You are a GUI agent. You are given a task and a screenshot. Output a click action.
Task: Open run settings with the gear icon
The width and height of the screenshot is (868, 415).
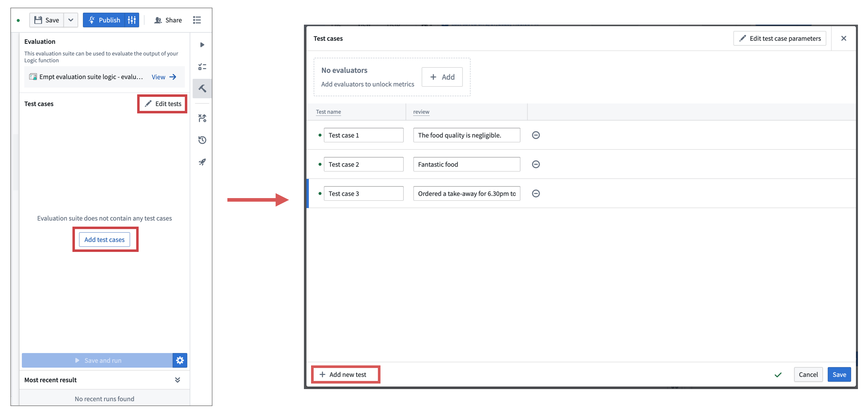click(x=180, y=360)
